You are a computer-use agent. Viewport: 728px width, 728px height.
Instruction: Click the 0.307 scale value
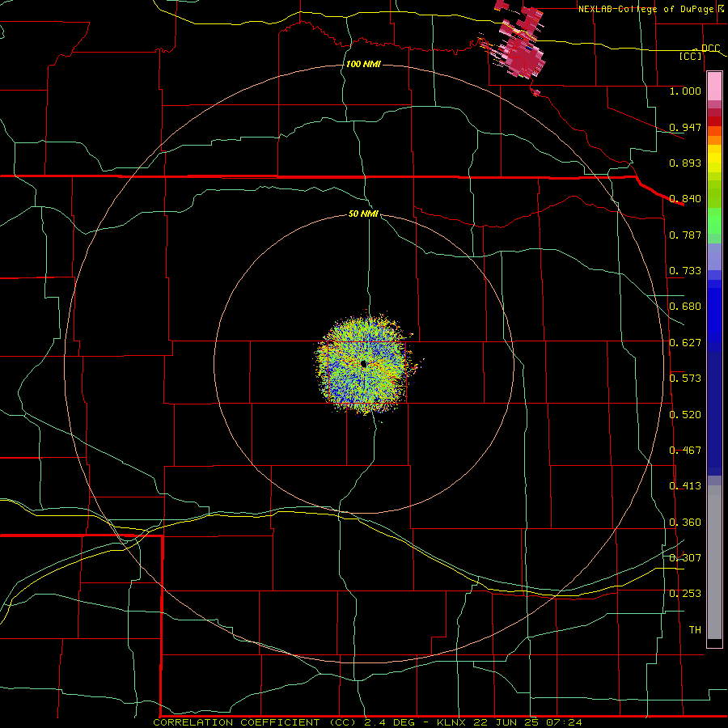click(685, 558)
